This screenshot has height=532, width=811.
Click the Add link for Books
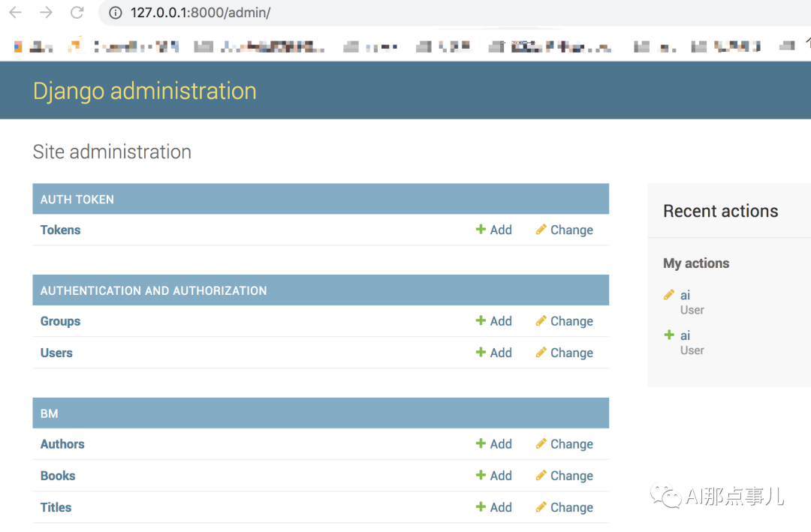click(x=501, y=476)
